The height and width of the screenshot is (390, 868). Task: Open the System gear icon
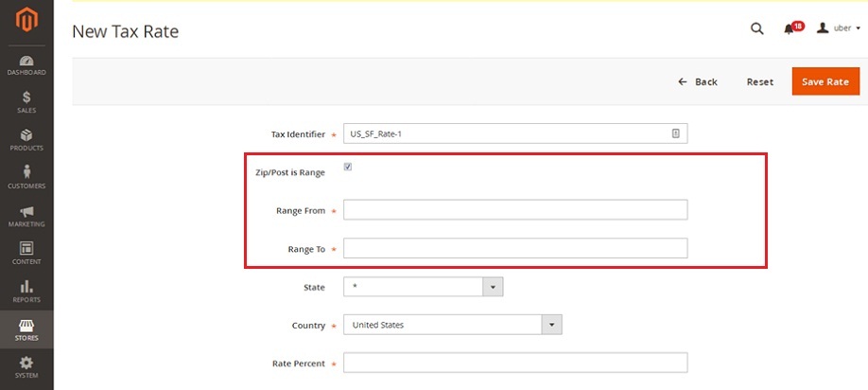click(x=26, y=363)
